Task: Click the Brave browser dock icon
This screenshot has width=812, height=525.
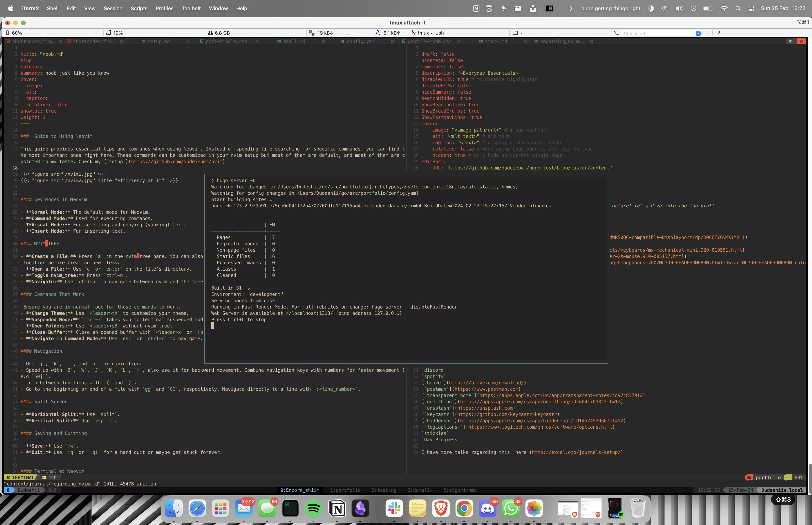Action: [x=441, y=508]
